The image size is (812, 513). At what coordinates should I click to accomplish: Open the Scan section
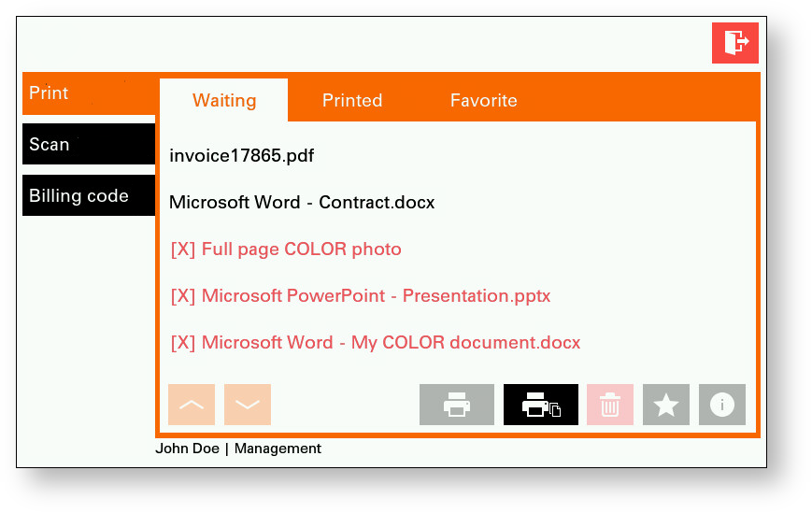[x=89, y=144]
